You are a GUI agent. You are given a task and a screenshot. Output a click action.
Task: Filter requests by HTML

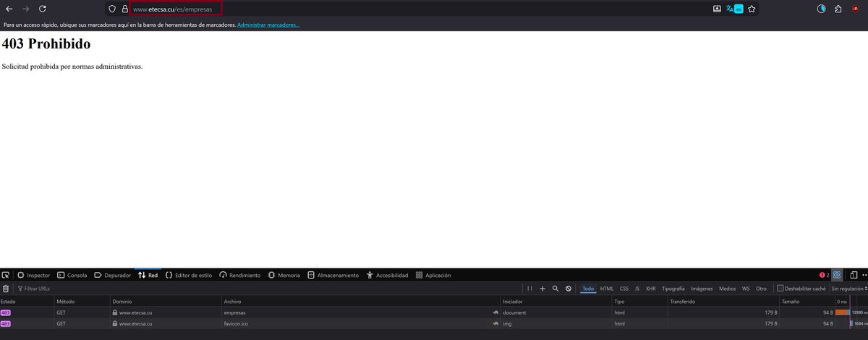pos(606,289)
